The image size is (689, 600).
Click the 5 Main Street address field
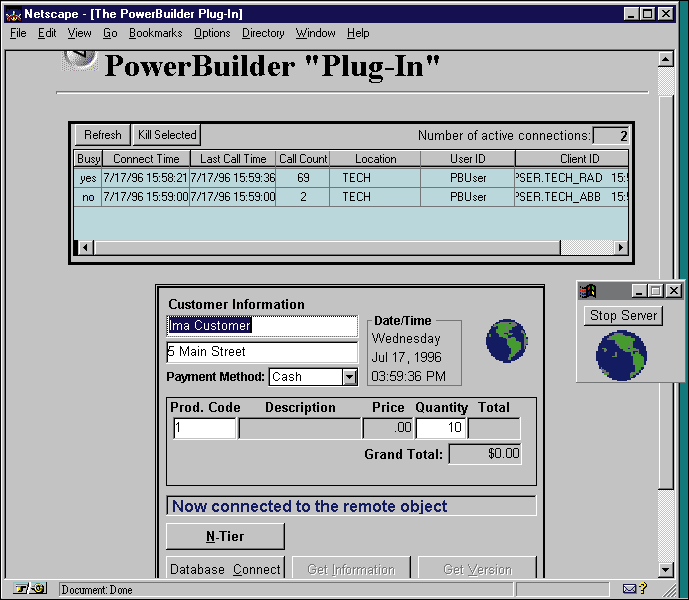[262, 352]
